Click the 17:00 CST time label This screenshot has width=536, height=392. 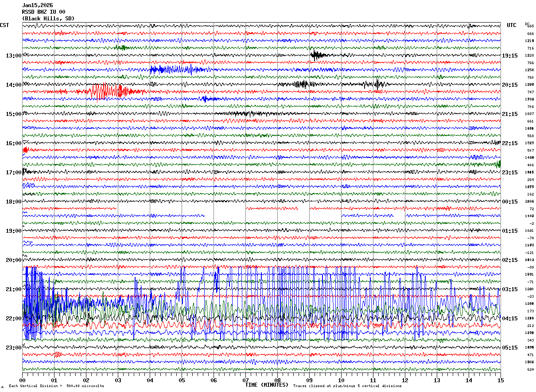pos(13,173)
